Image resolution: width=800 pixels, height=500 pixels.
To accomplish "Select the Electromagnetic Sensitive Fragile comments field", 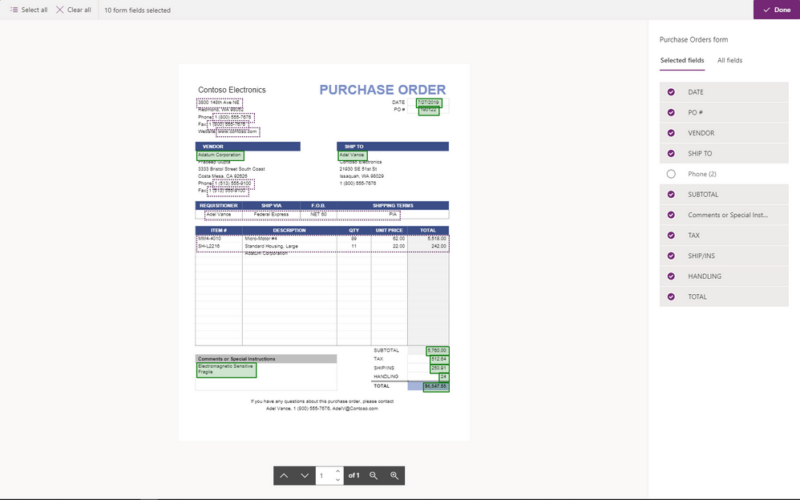I will click(226, 370).
